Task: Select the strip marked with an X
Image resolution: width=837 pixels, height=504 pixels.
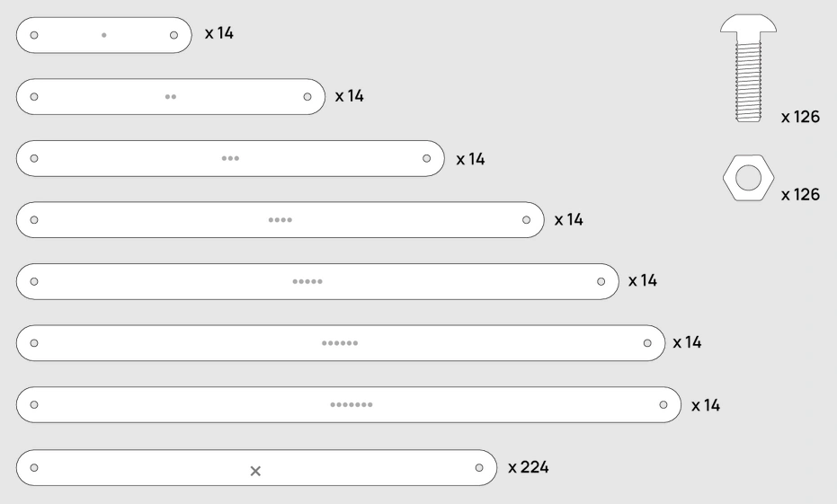Action: (x=257, y=468)
